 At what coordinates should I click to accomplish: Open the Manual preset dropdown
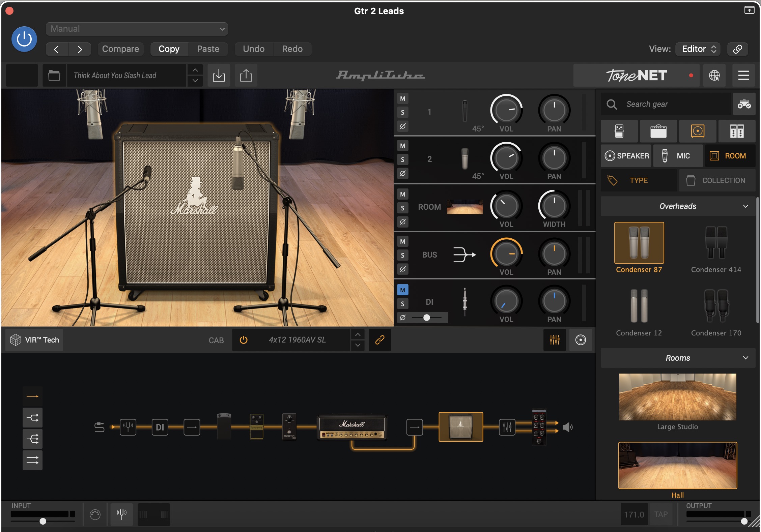(137, 29)
